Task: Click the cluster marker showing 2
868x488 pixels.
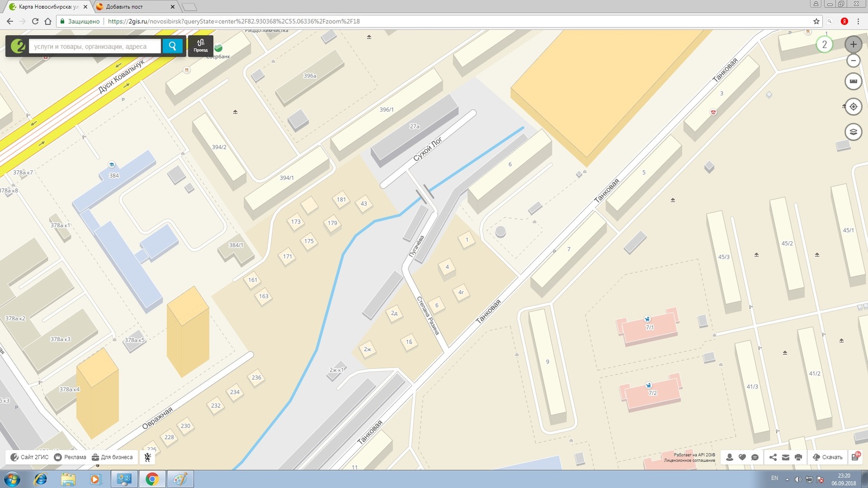Action: [x=824, y=44]
